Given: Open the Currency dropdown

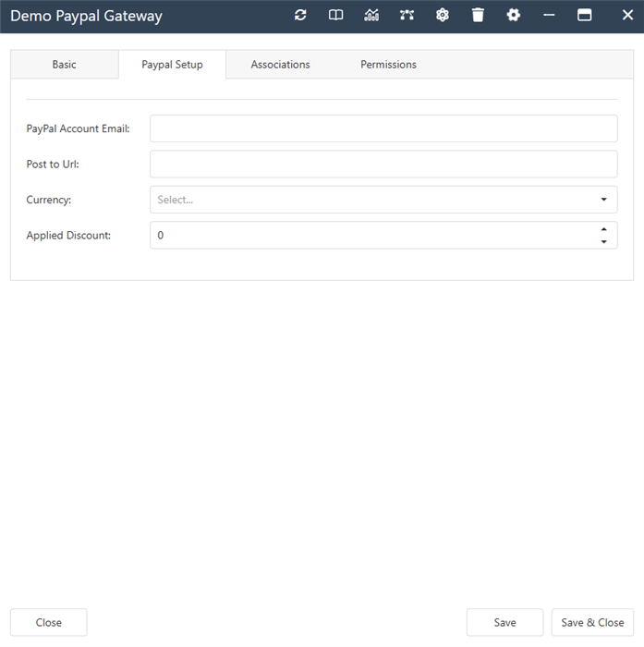Looking at the screenshot, I should pos(383,200).
